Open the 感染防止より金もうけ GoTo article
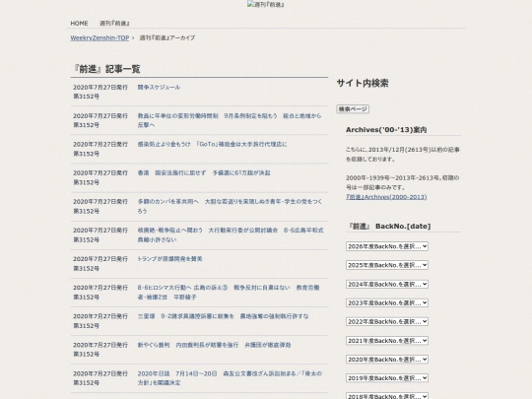 [212, 144]
